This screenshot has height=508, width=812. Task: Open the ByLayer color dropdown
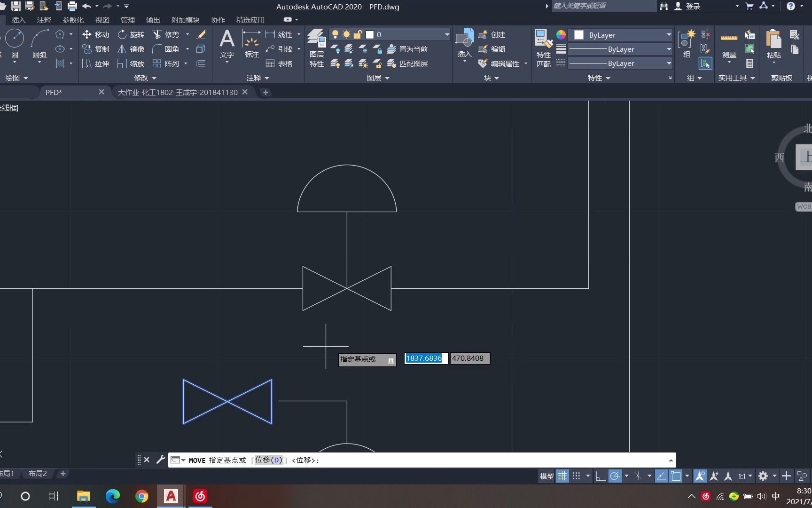click(669, 35)
